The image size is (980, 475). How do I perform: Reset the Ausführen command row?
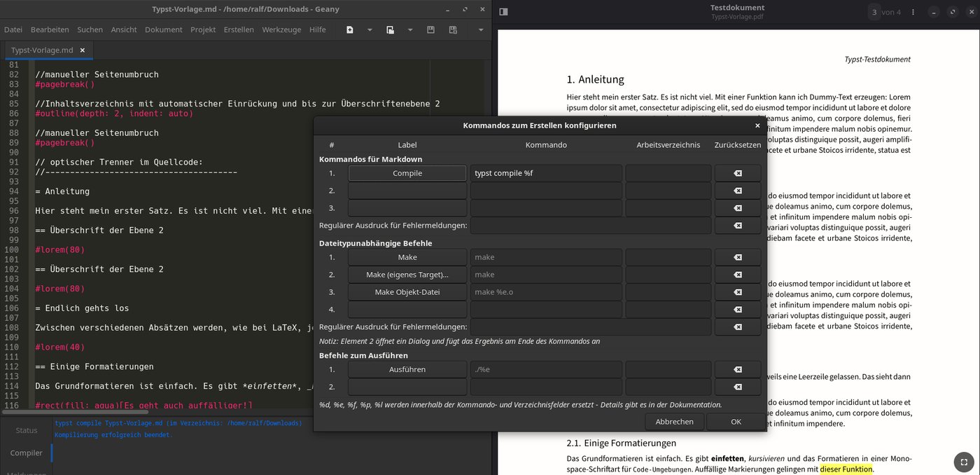tap(737, 369)
